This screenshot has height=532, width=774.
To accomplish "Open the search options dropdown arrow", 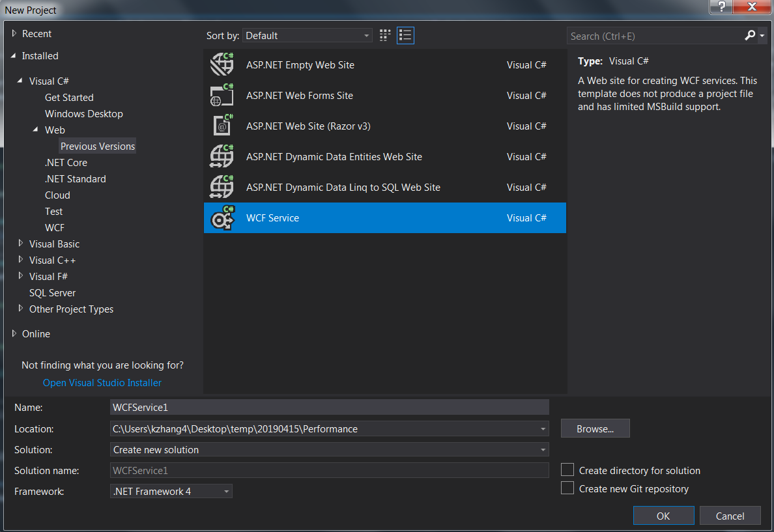I will (762, 36).
